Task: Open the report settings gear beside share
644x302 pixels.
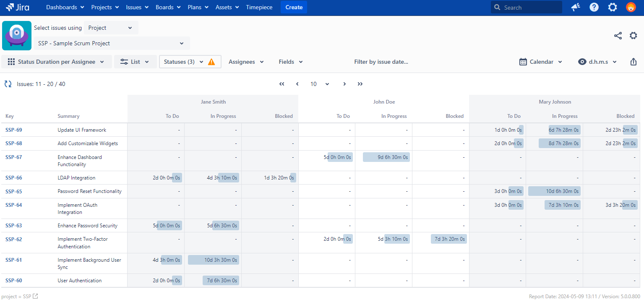Action: [x=633, y=36]
